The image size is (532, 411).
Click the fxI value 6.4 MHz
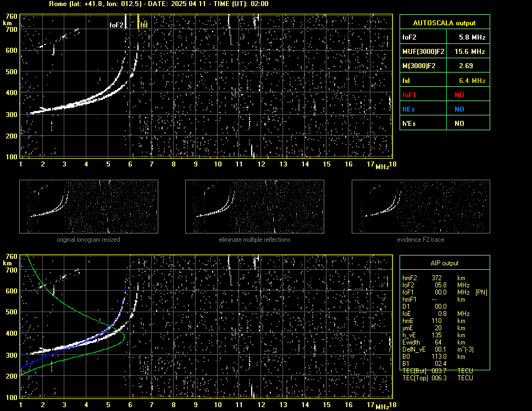coord(472,81)
